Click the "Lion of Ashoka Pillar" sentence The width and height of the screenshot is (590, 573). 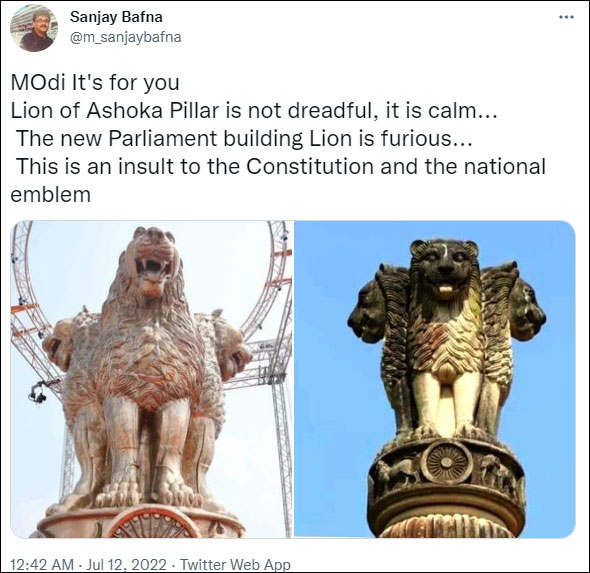[x=254, y=111]
